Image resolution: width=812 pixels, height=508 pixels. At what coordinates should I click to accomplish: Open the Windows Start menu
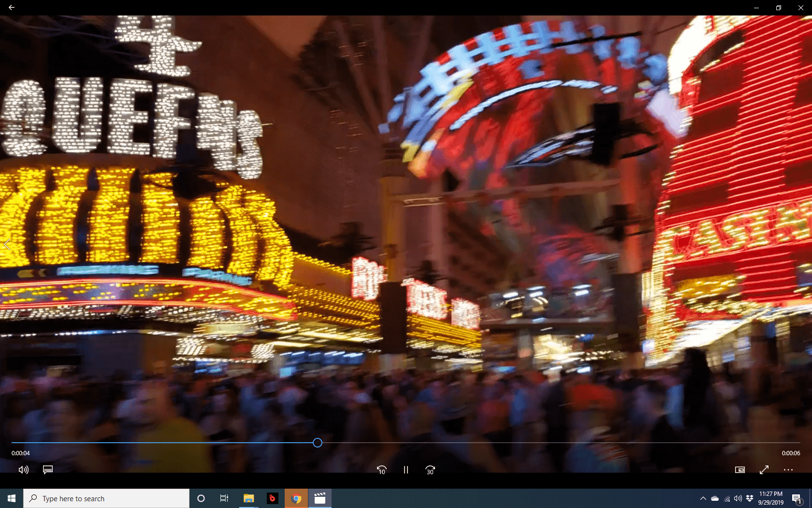click(12, 498)
